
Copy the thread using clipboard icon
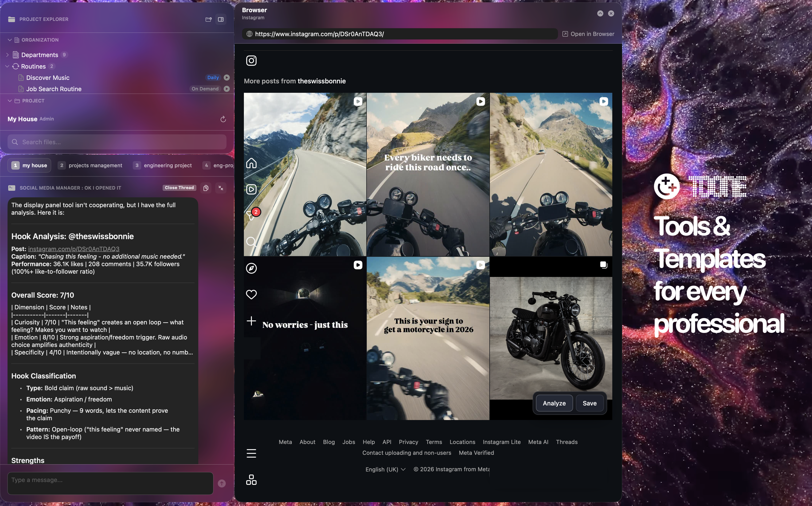[206, 188]
